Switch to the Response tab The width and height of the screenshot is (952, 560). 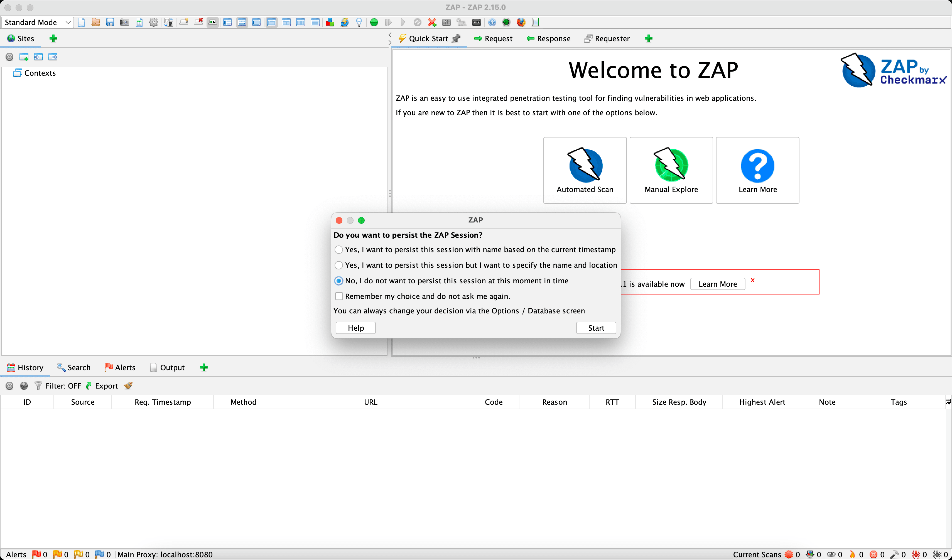(x=548, y=38)
